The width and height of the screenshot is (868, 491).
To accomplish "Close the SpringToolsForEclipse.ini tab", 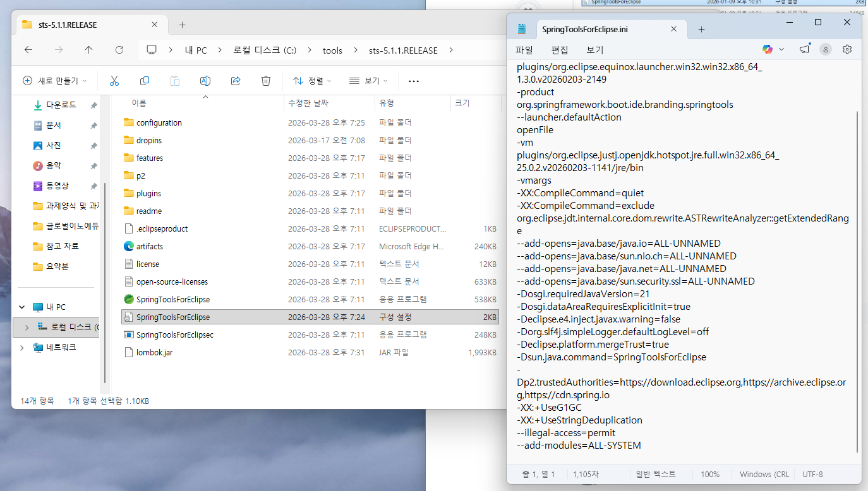I will pos(674,29).
